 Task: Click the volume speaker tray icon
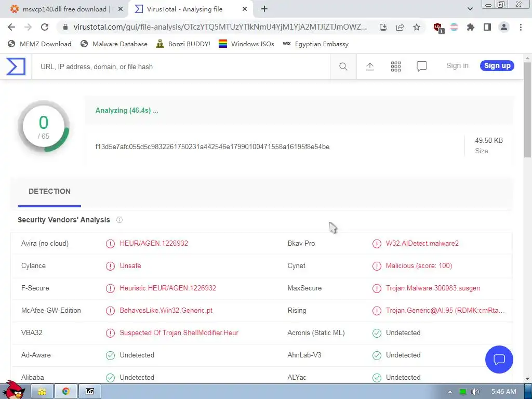(x=475, y=392)
